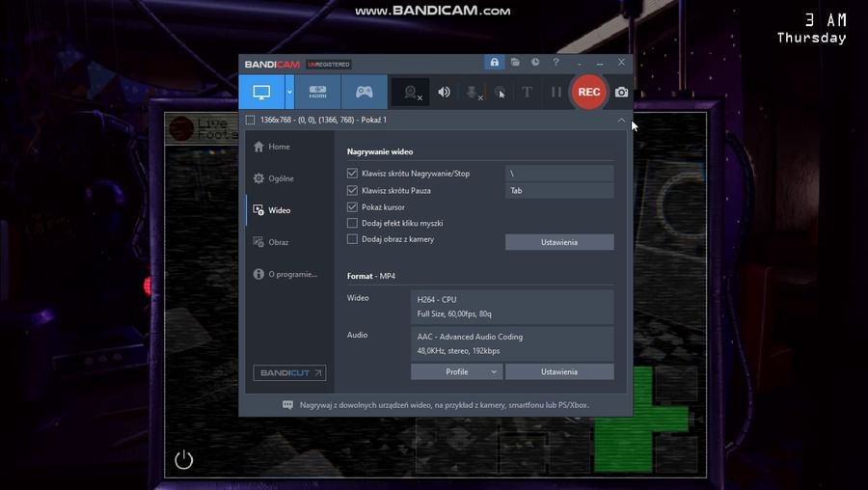The image size is (868, 490).
Task: Click the AAC - Advanced Audio Coding text
Action: point(470,337)
